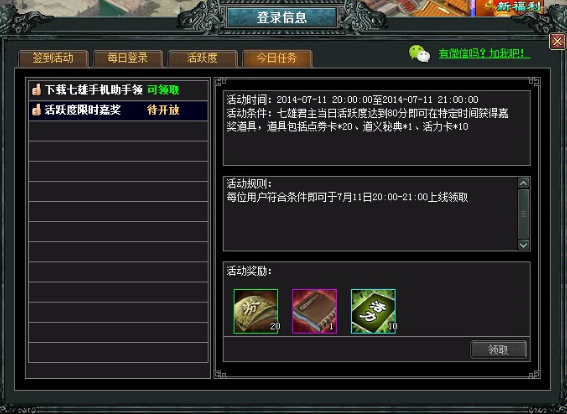
Task: Close the 登录信息 dialog with red X
Action: 557,41
